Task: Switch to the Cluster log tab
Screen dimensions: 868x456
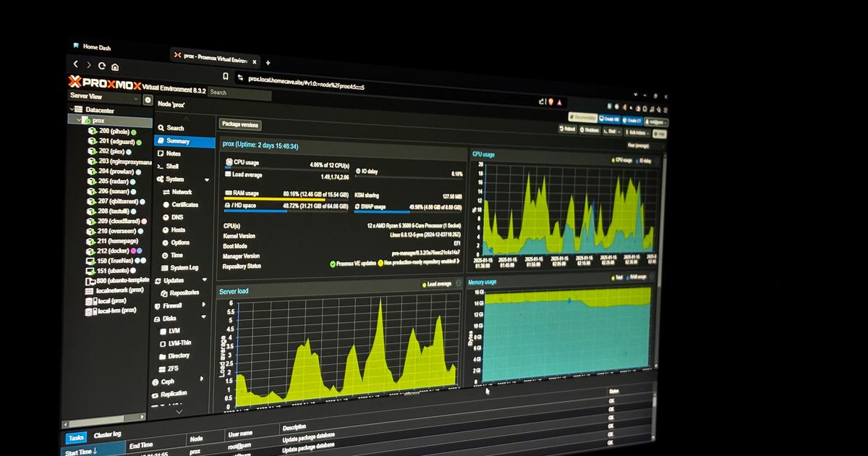Action: coord(108,434)
